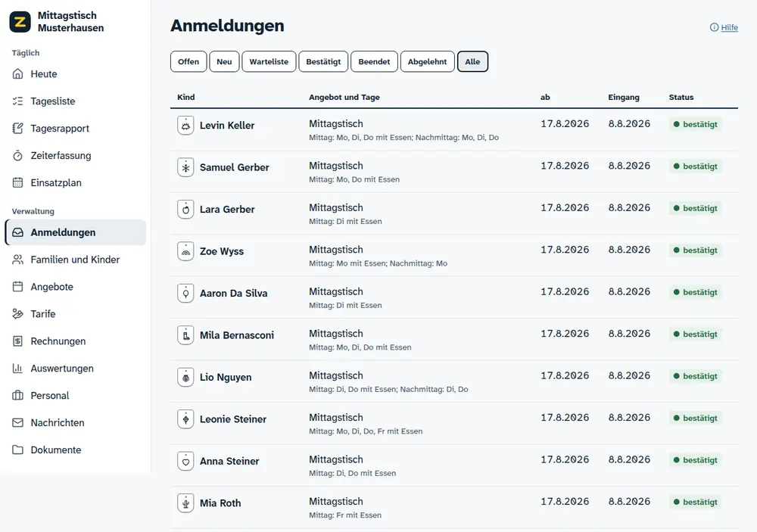Viewport: 757px width, 532px height.
Task: Open the Rechnungen page
Action: coord(75,341)
